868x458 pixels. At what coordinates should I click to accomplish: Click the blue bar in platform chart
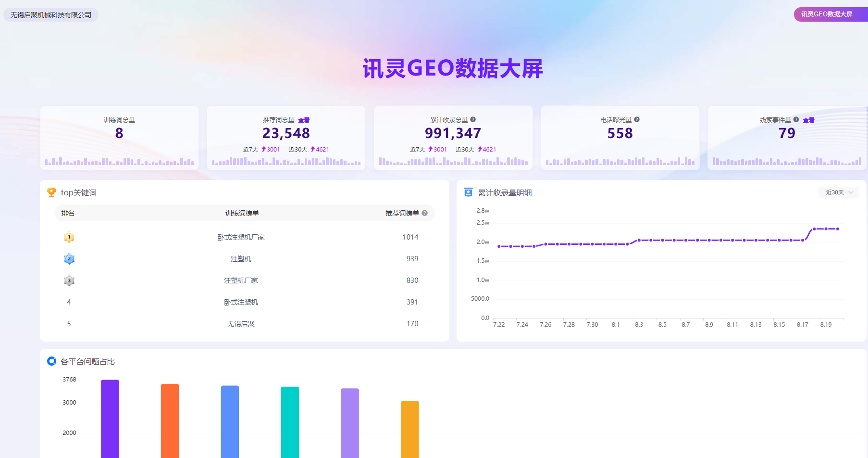tap(230, 422)
